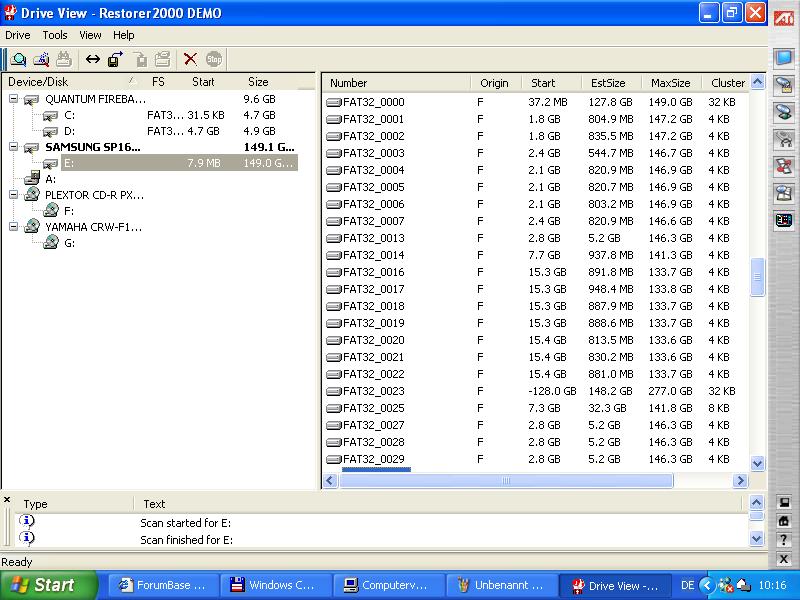Click the partition list vertical scrollbar thumb
The width and height of the screenshot is (800, 600).
point(758,277)
